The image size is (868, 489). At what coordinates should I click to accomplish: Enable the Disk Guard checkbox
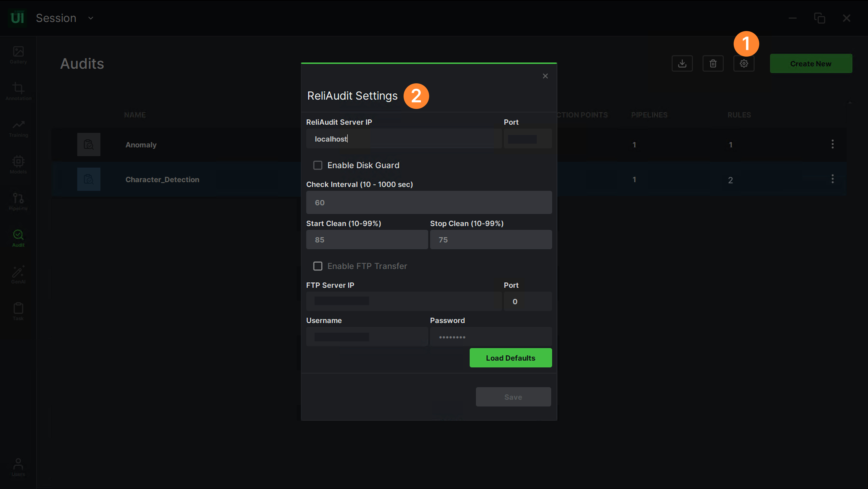pyautogui.click(x=318, y=165)
